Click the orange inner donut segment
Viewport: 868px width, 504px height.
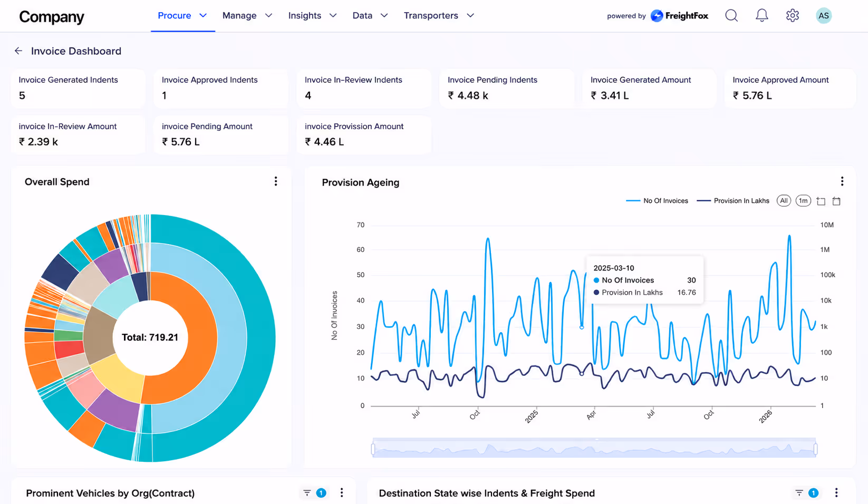pyautogui.click(x=203, y=337)
